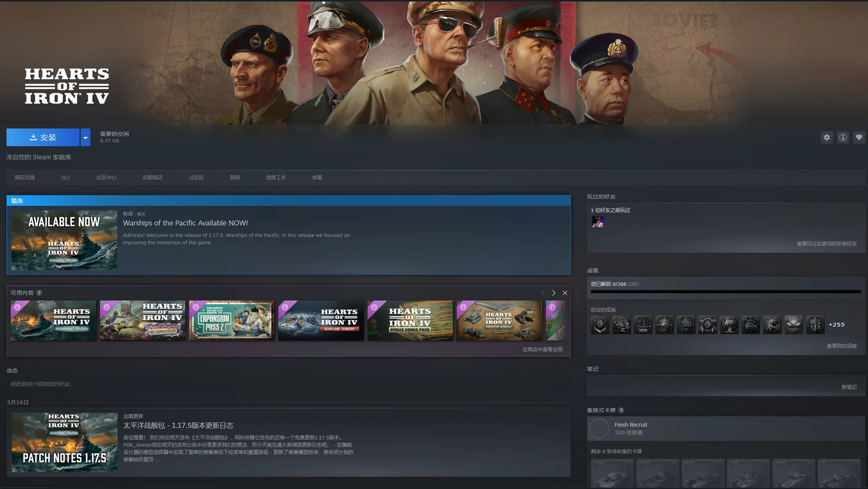
Task: Click the help icon beside 可用内容
Action: click(39, 293)
